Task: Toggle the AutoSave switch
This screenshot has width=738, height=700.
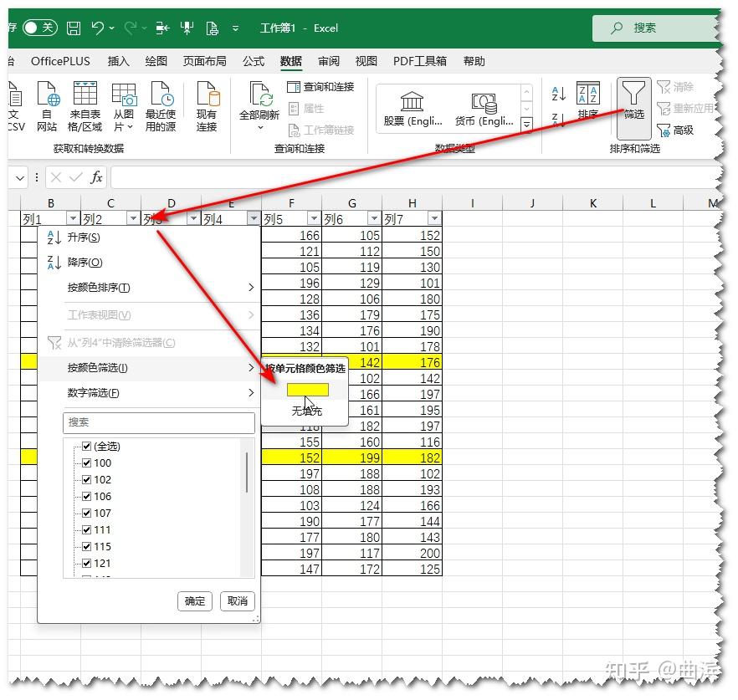Action: tap(39, 28)
